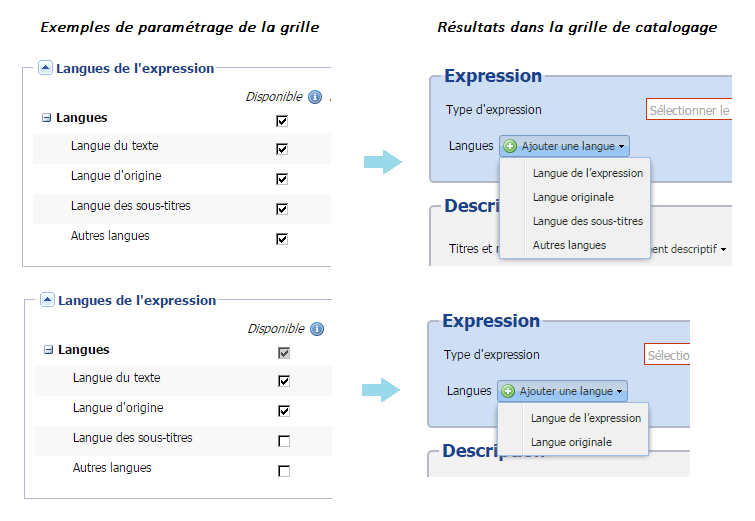The image size is (755, 521).
Task: Check Langue des sous-titres in bottom panel
Action: (x=284, y=441)
